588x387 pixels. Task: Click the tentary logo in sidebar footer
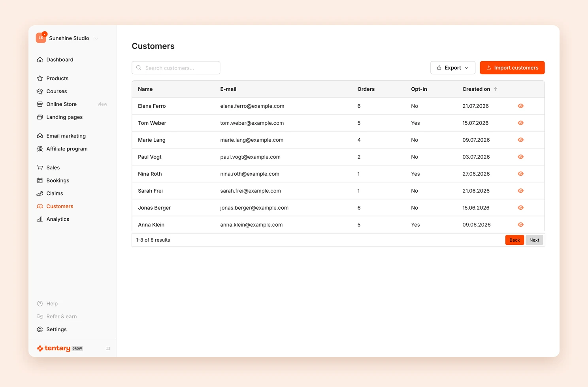click(54, 348)
